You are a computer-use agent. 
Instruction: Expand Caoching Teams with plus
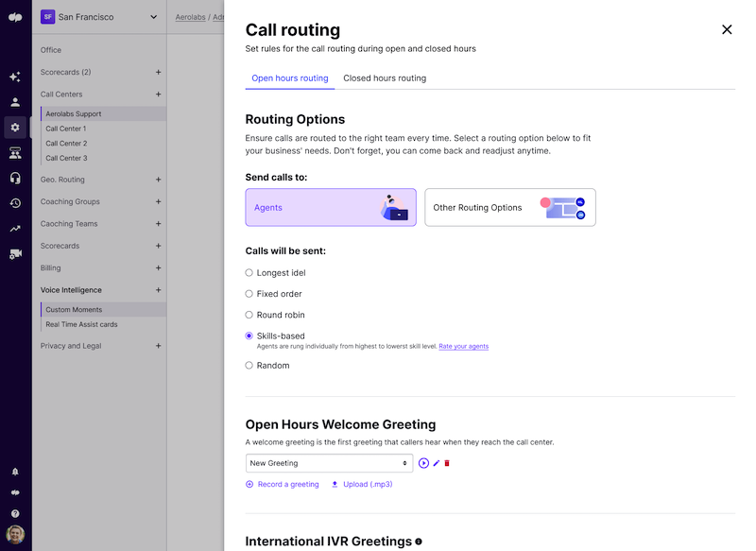point(158,224)
